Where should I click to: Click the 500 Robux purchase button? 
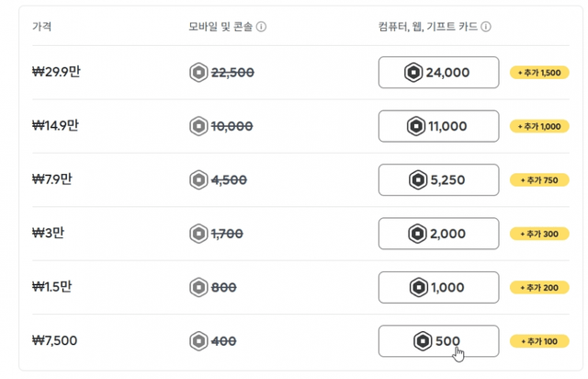[x=438, y=341]
